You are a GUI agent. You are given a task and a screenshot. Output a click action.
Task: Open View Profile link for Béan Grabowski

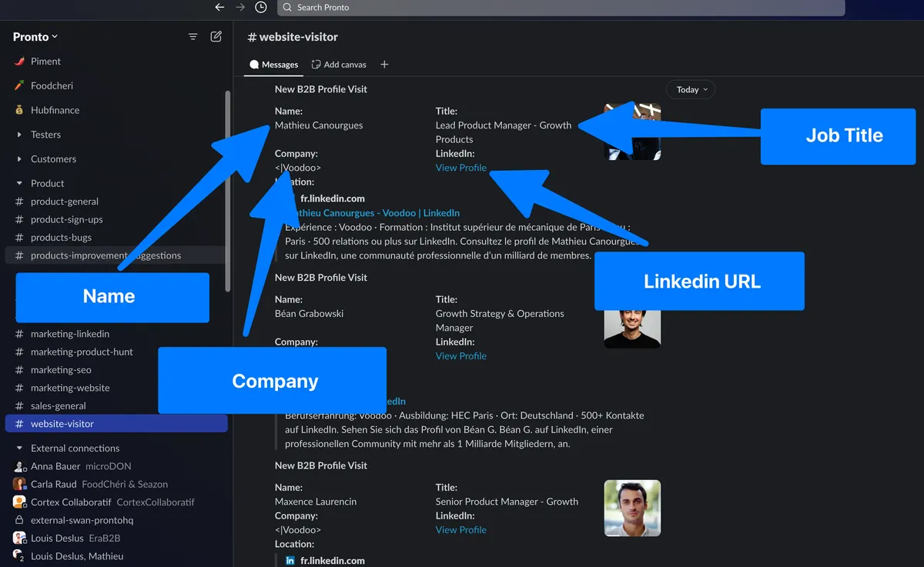tap(461, 356)
